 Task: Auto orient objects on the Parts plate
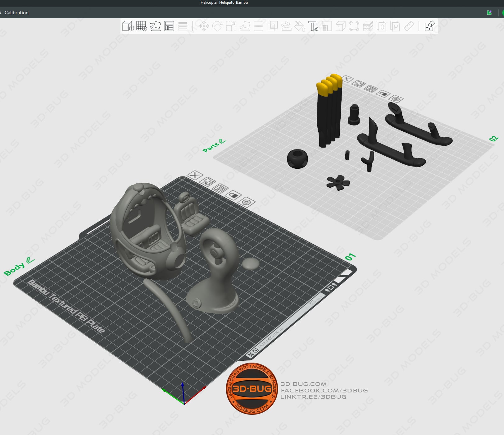(x=359, y=84)
